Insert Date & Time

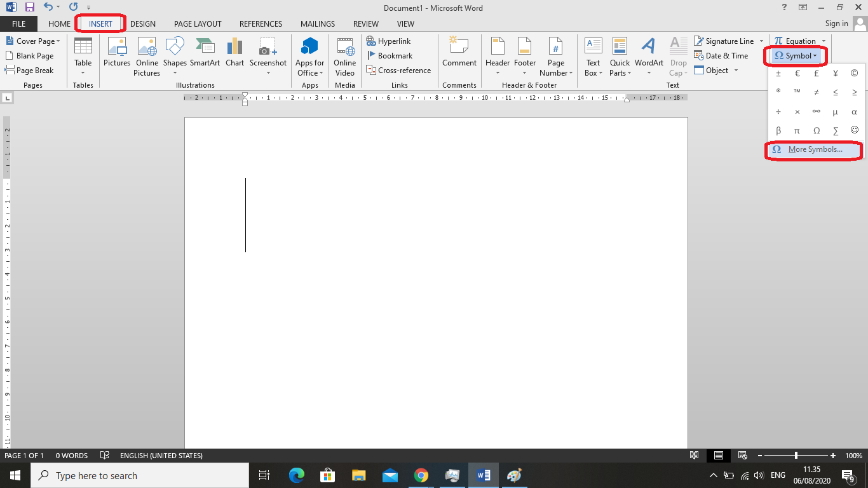pyautogui.click(x=721, y=56)
